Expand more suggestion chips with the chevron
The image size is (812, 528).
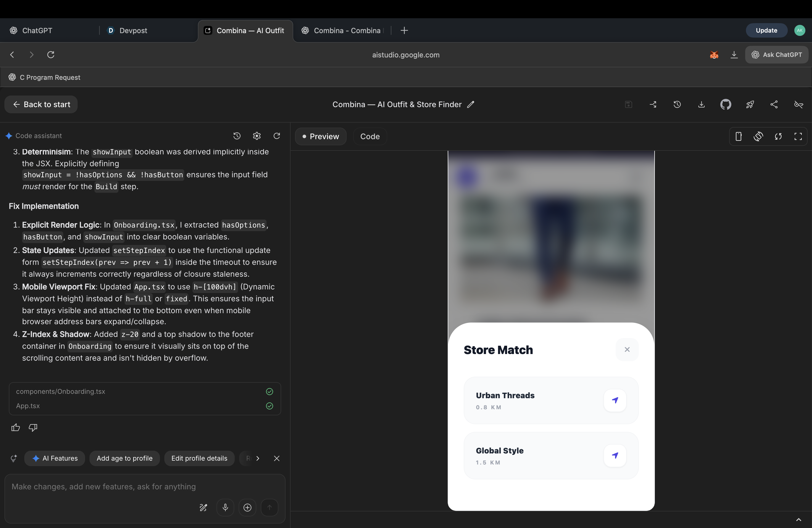point(258,458)
